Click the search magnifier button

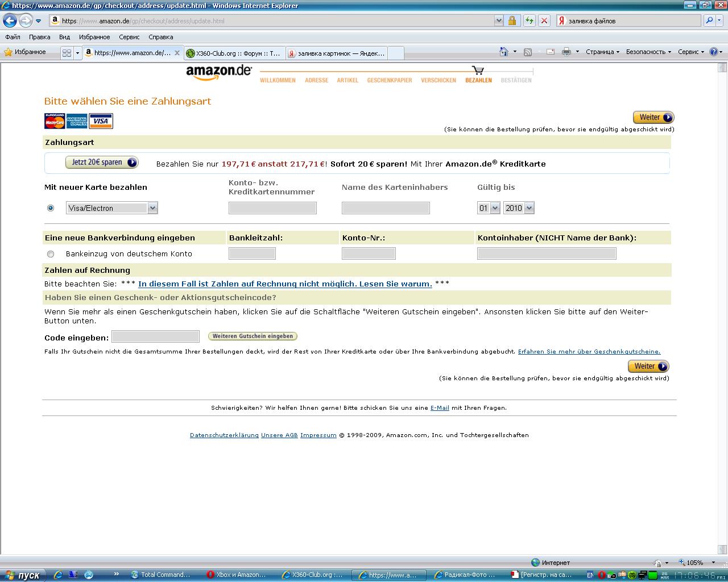click(x=709, y=21)
